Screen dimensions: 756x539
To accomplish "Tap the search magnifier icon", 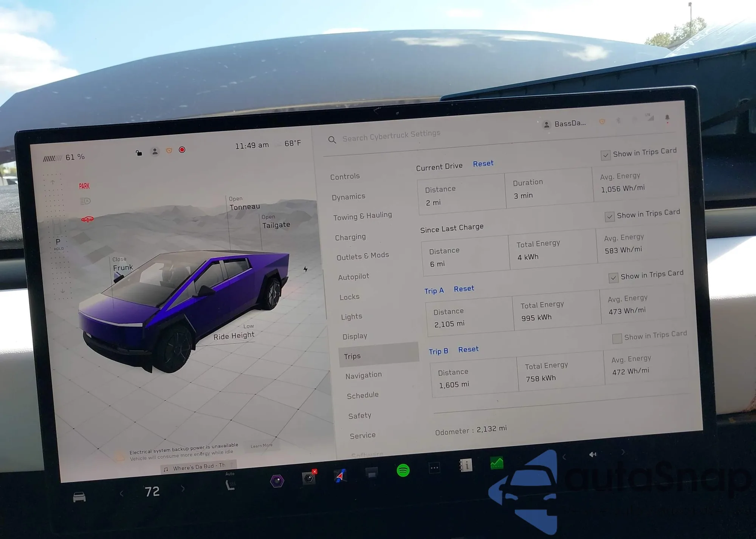I will click(x=332, y=140).
